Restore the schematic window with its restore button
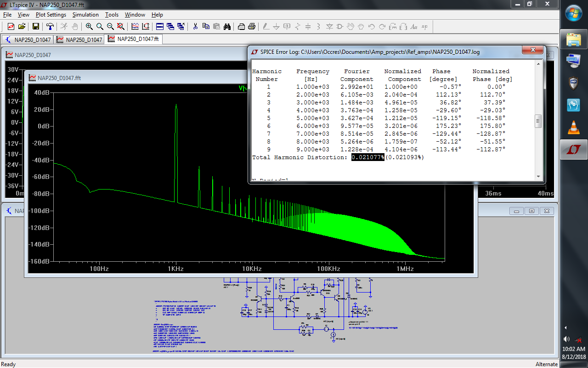 click(x=531, y=211)
